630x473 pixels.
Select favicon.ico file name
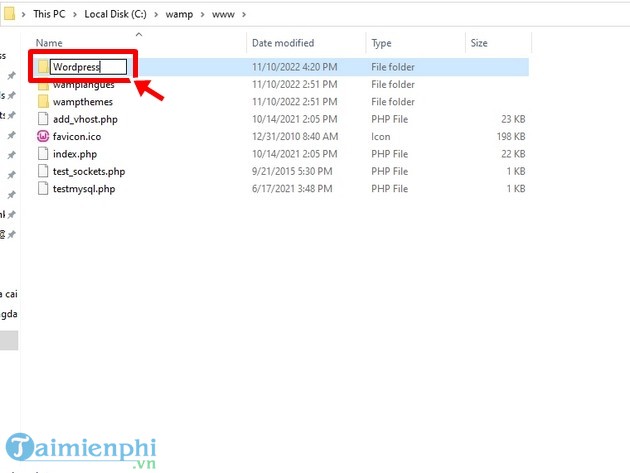pos(77,137)
